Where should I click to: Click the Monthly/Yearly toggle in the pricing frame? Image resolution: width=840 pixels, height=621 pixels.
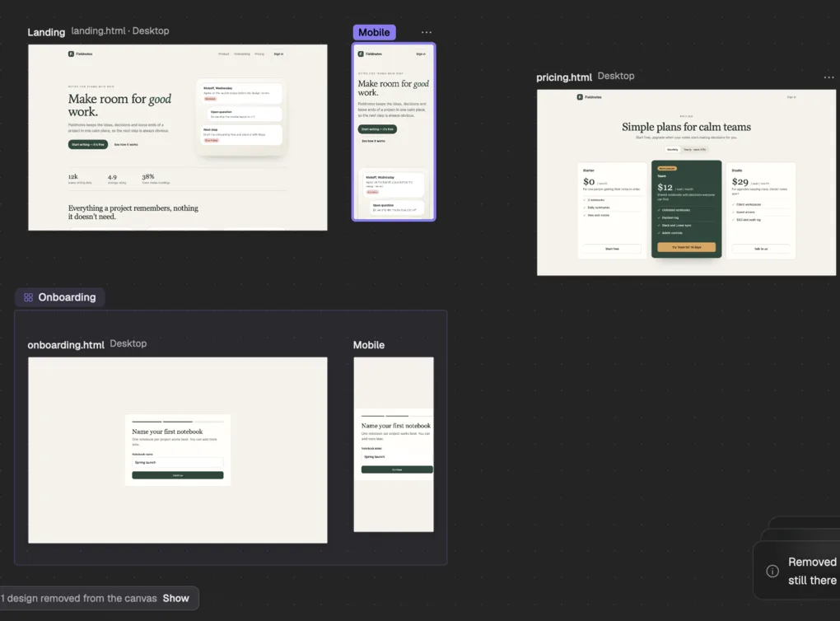click(686, 150)
